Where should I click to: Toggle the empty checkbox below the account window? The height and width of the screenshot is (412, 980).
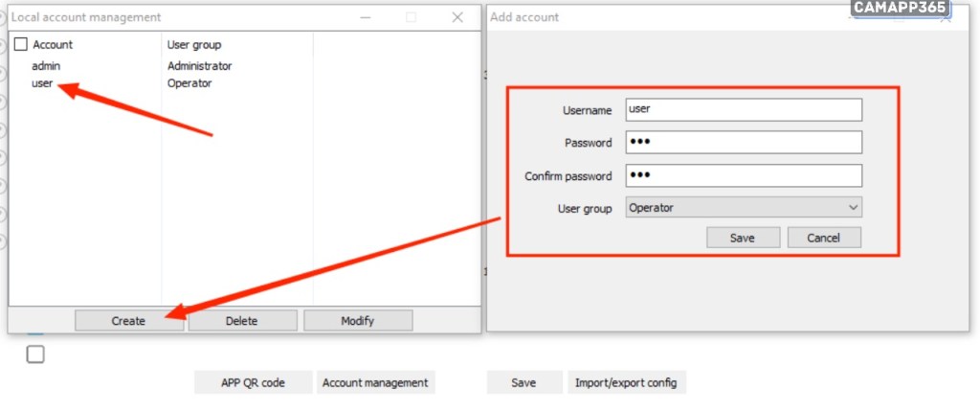35,355
